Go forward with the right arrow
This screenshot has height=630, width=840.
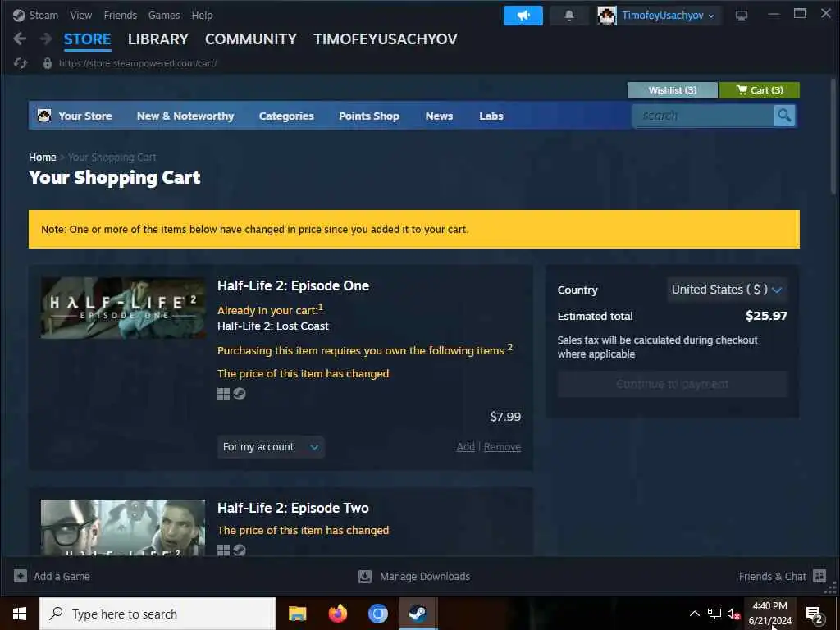46,39
